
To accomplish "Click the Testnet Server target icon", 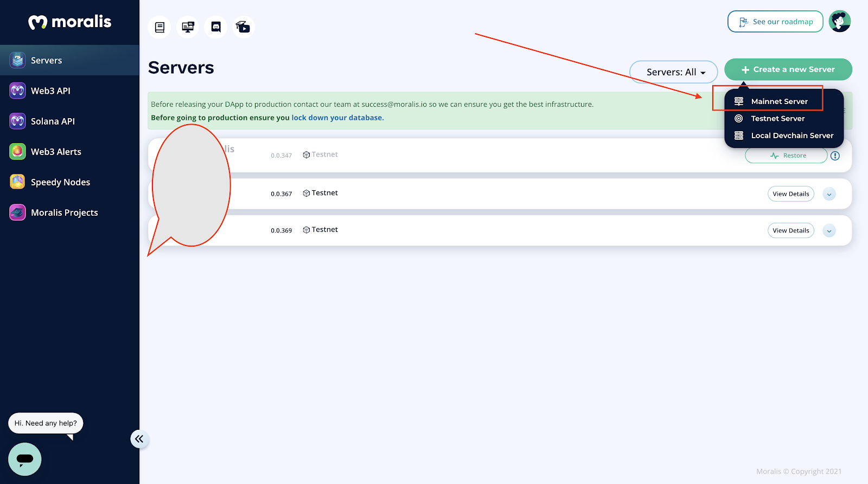I will 739,118.
